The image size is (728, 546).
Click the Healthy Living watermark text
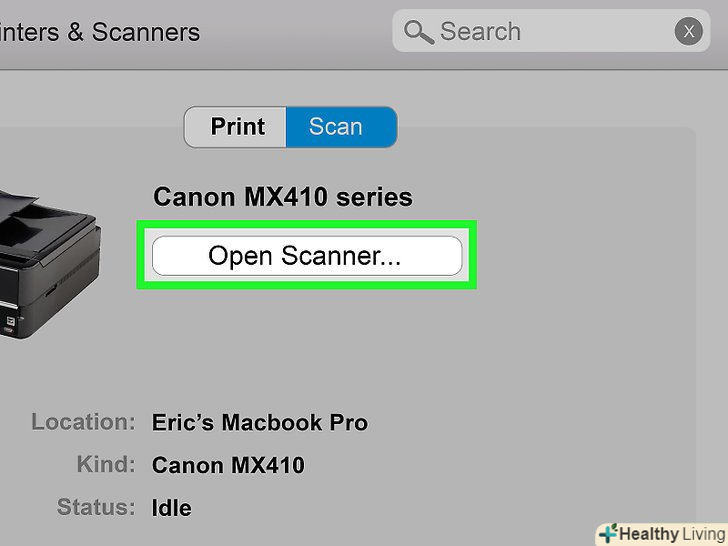pos(672,533)
